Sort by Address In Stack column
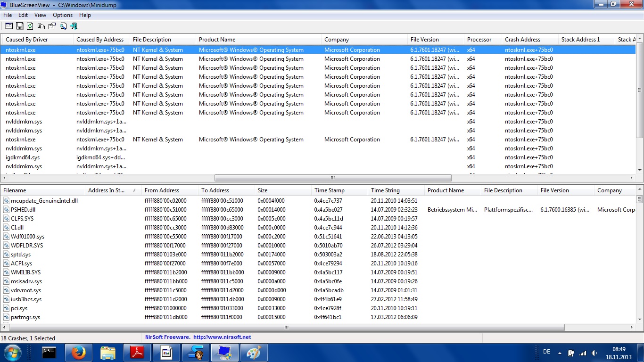This screenshot has height=362, width=644. tap(114, 190)
